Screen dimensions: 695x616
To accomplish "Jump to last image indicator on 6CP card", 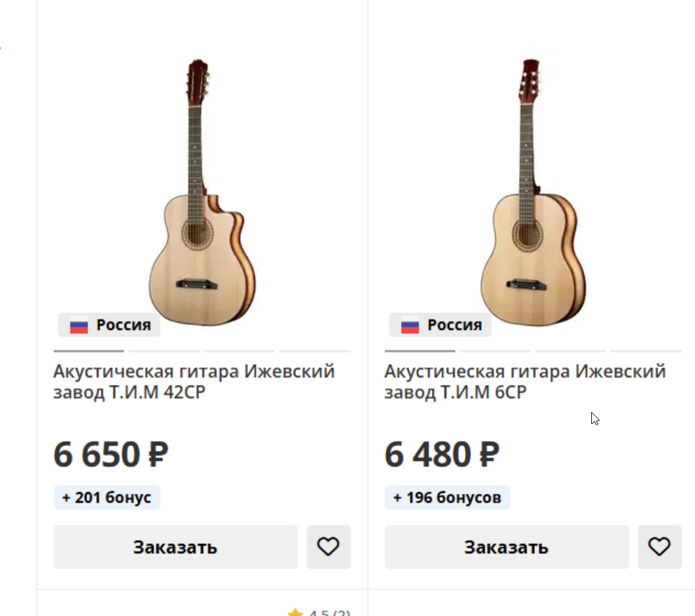I will [646, 351].
